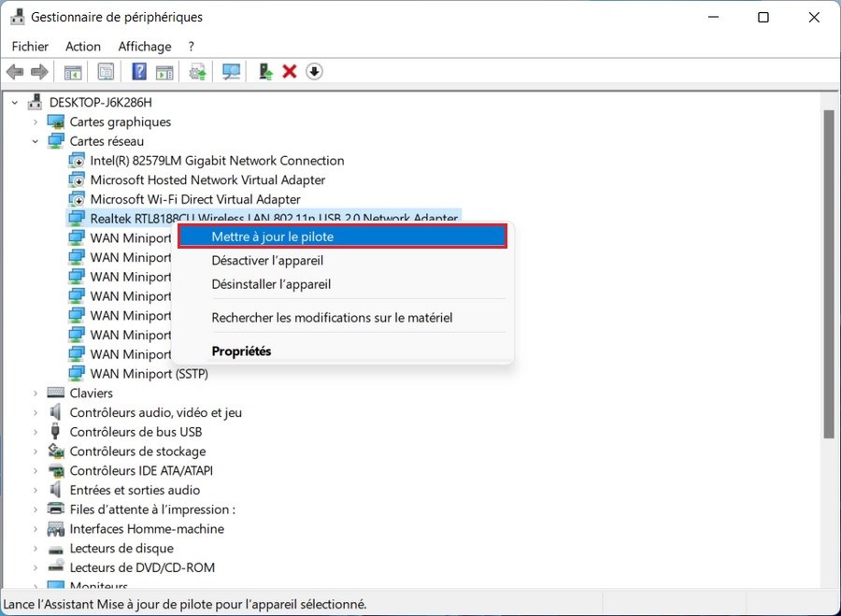Click the monitor with magnifier scan icon
The height and width of the screenshot is (616, 841).
tap(231, 72)
